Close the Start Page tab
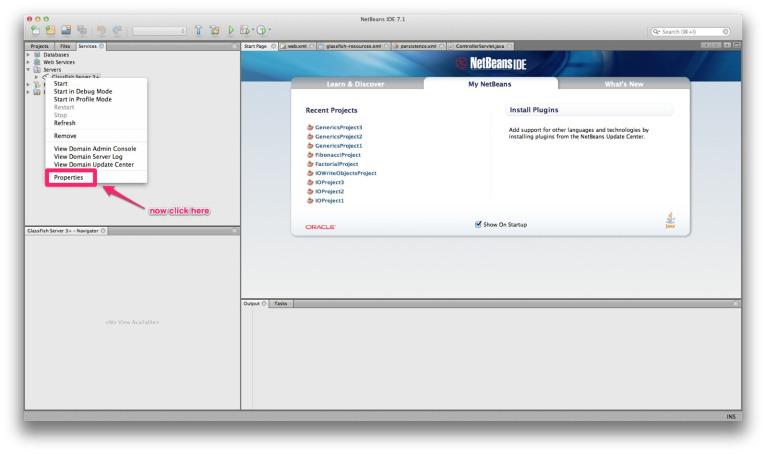The width and height of the screenshot is (766, 454). (274, 46)
